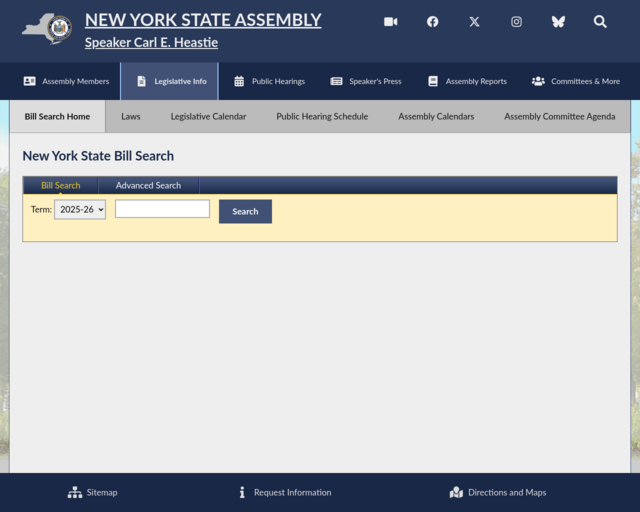The width and height of the screenshot is (640, 512).
Task: Open the Legislative Info menu
Action: (169, 81)
